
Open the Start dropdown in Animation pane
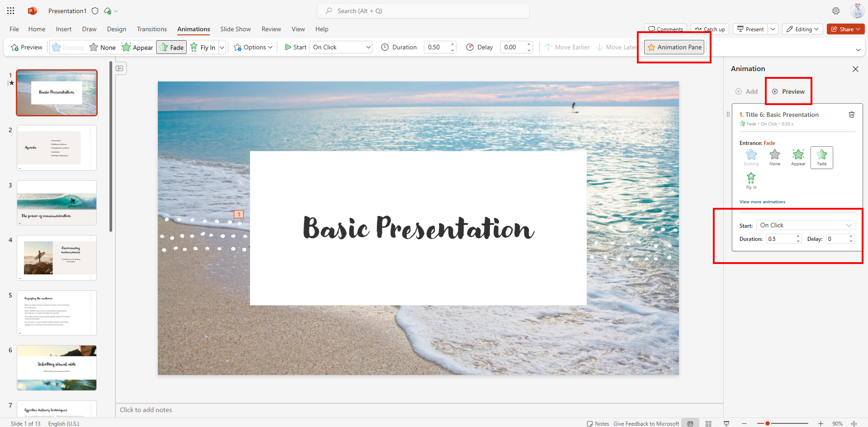pyautogui.click(x=805, y=225)
